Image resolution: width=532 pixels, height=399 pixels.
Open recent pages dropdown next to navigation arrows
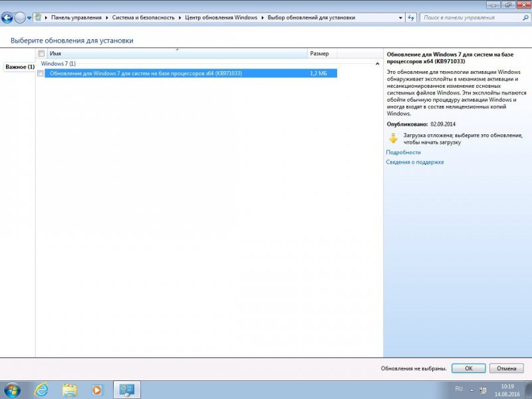pyautogui.click(x=29, y=18)
